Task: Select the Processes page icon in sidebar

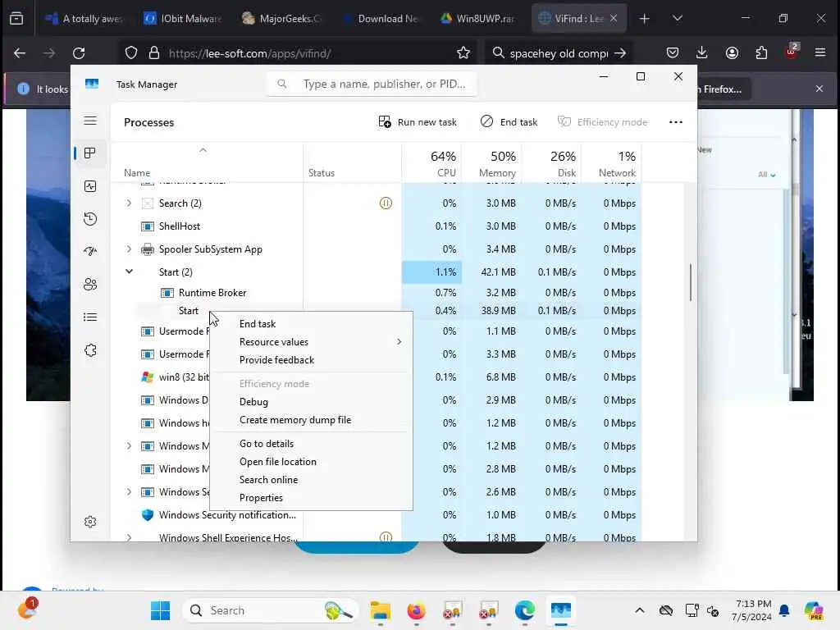Action: 90,153
